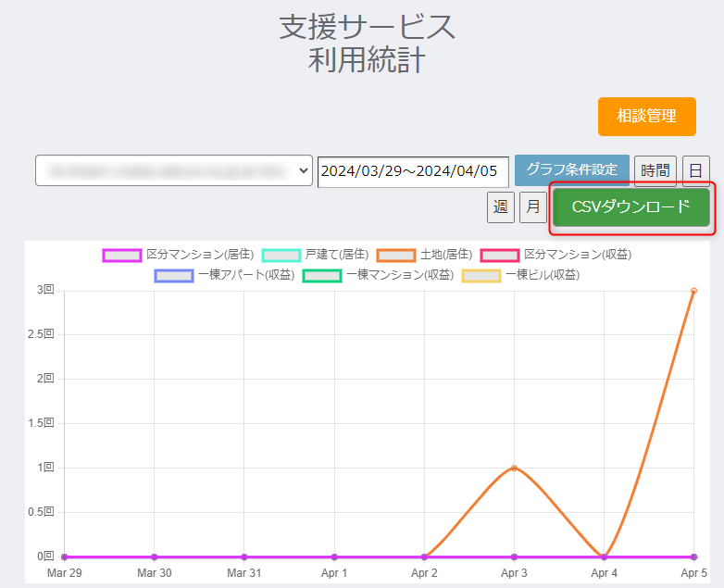This screenshot has width=724, height=588.
Task: Click the Apr 3 orange data point
Action: click(514, 468)
